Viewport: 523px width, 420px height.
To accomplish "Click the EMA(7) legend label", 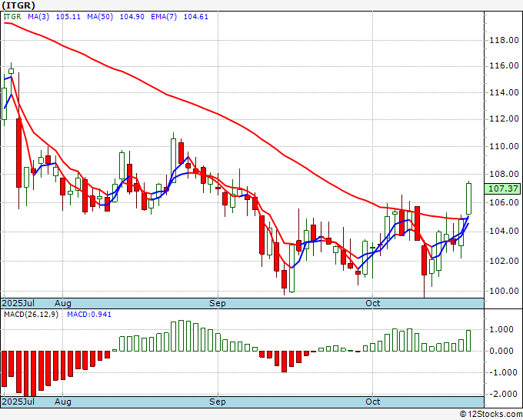I will coord(164,17).
